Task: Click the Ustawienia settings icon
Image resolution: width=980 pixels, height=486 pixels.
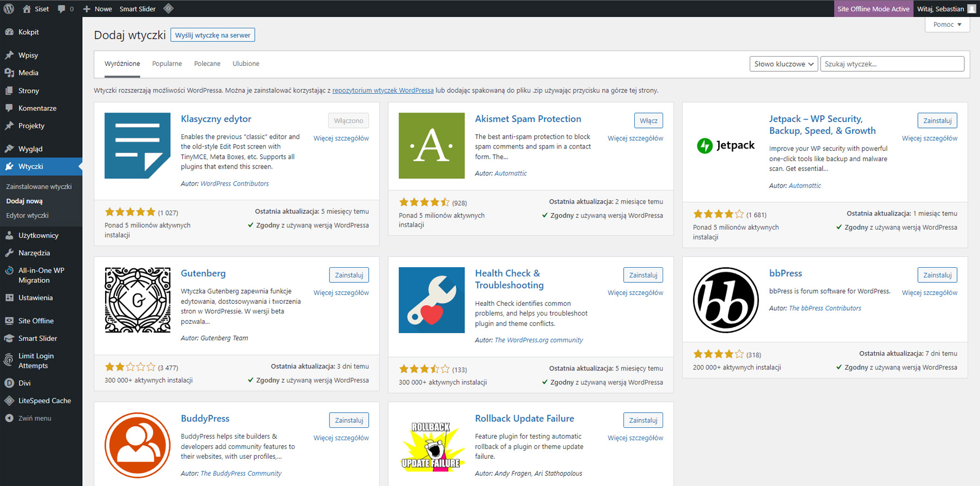Action: (9, 298)
